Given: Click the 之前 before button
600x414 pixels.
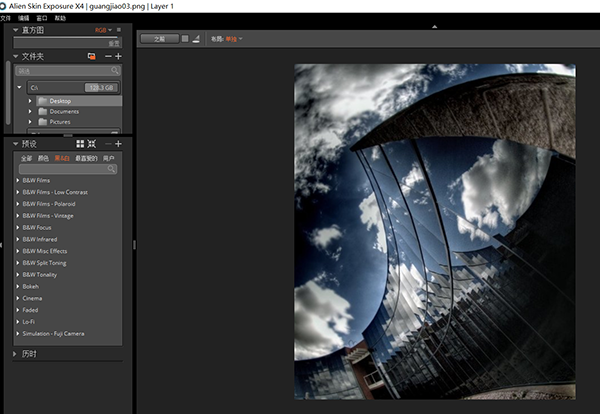Looking at the screenshot, I should pyautogui.click(x=159, y=39).
